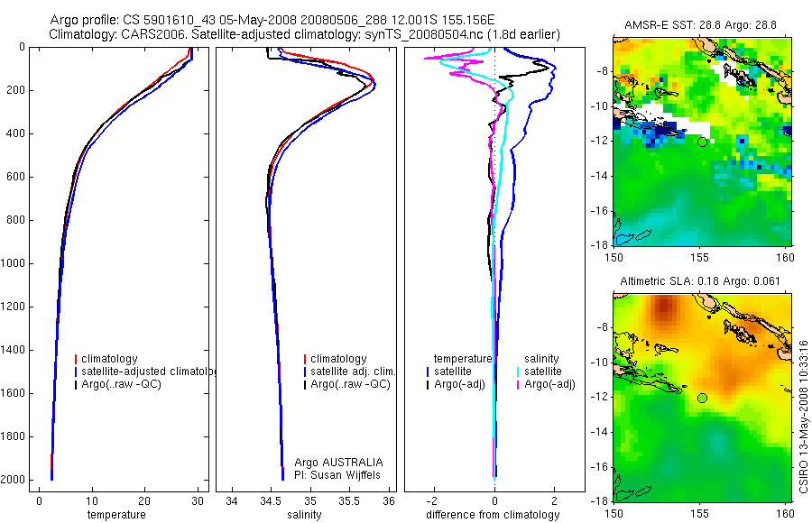The width and height of the screenshot is (812, 523).
Task: Click the vertical 'CSIRO 13-May-2008 10:33:16' timestamp
Action: [x=803, y=417]
